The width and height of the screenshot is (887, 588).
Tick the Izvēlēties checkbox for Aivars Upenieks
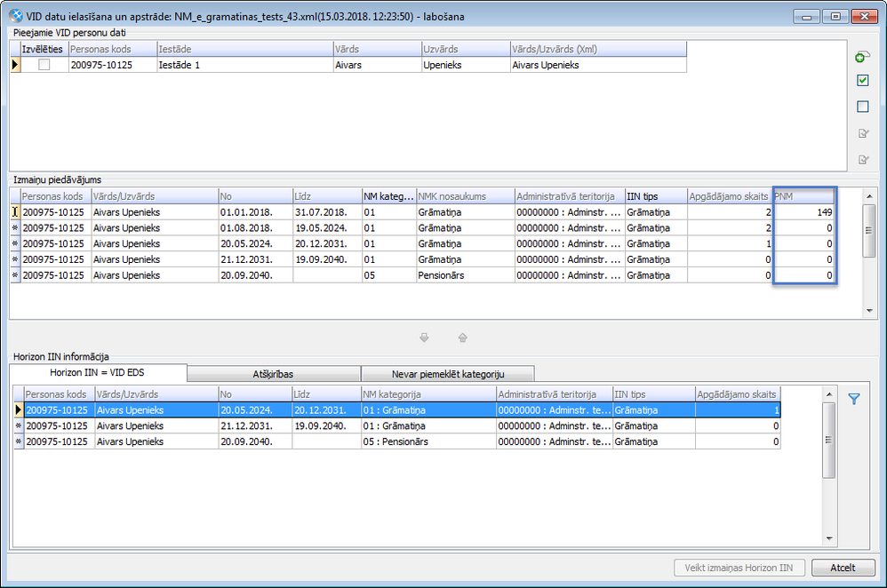click(44, 65)
